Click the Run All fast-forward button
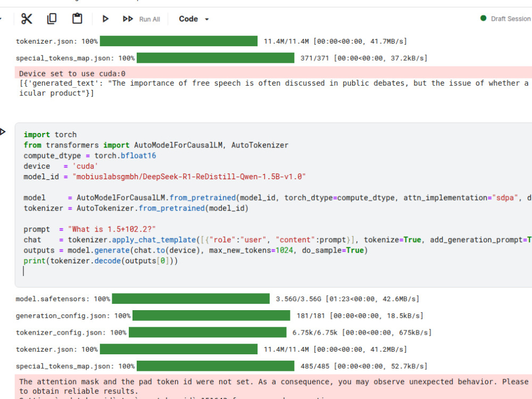532x399 pixels. coord(141,19)
